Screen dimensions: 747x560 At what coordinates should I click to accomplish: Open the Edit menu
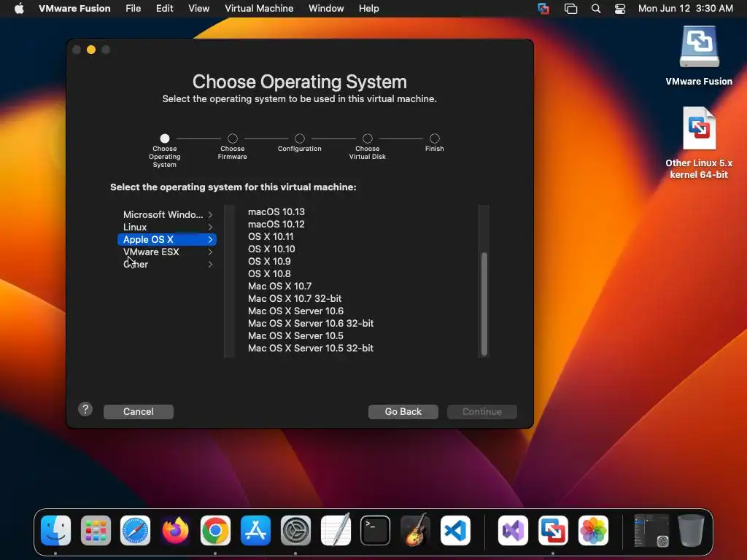[164, 9]
